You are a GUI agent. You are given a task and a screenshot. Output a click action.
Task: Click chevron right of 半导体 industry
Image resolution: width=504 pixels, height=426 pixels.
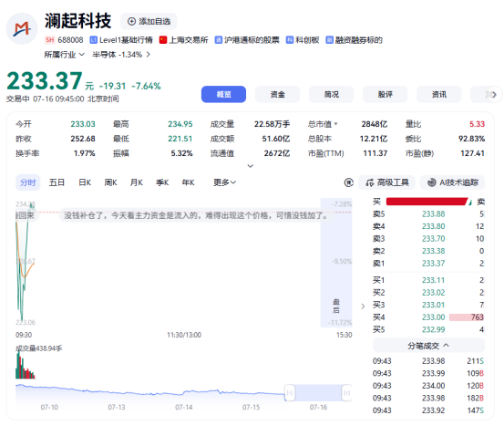click(149, 55)
